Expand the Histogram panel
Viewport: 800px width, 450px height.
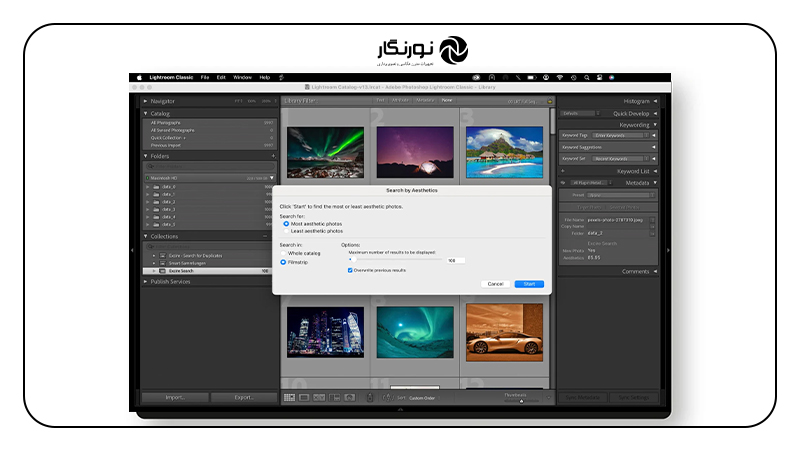click(x=655, y=101)
